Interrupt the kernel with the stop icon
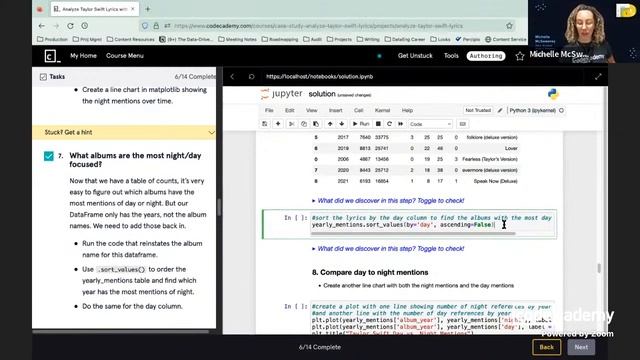 point(378,124)
